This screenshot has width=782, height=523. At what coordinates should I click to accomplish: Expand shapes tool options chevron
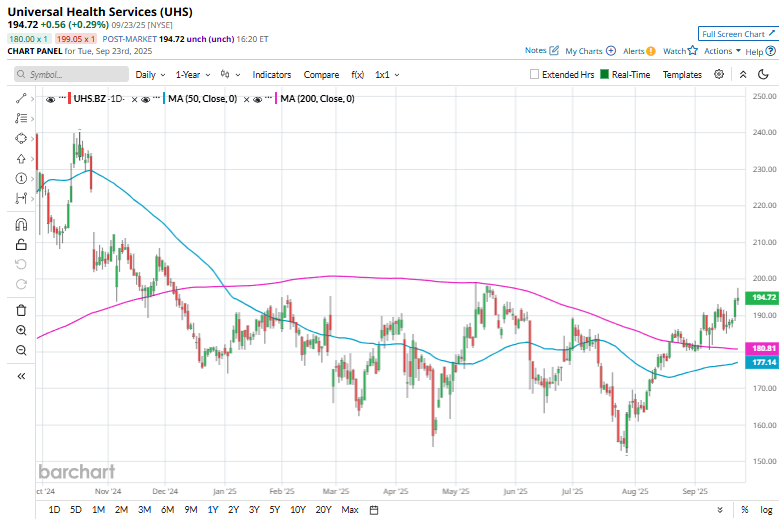pyautogui.click(x=32, y=139)
